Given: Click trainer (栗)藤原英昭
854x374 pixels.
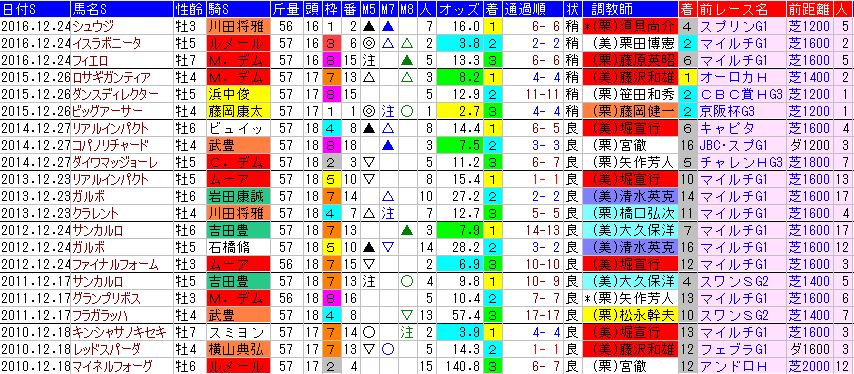Looking at the screenshot, I should tap(629, 59).
